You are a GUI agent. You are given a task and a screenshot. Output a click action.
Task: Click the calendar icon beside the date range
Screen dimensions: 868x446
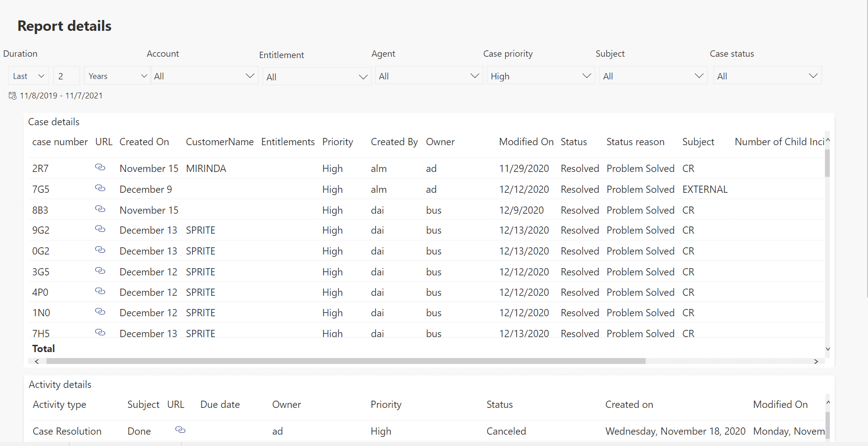click(x=13, y=96)
